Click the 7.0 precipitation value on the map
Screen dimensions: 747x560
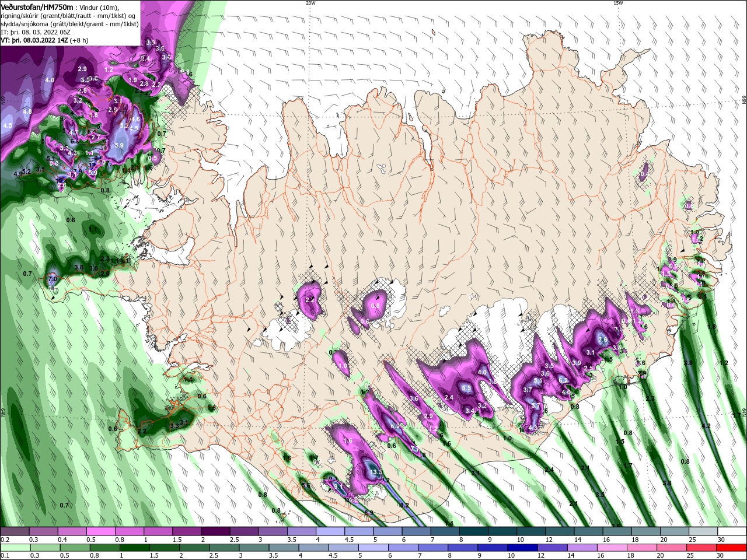(52, 279)
